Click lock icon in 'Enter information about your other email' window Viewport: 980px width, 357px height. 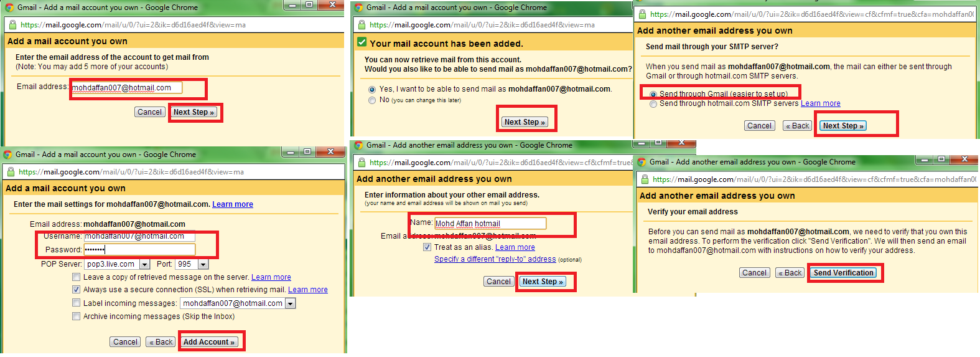coord(361,163)
